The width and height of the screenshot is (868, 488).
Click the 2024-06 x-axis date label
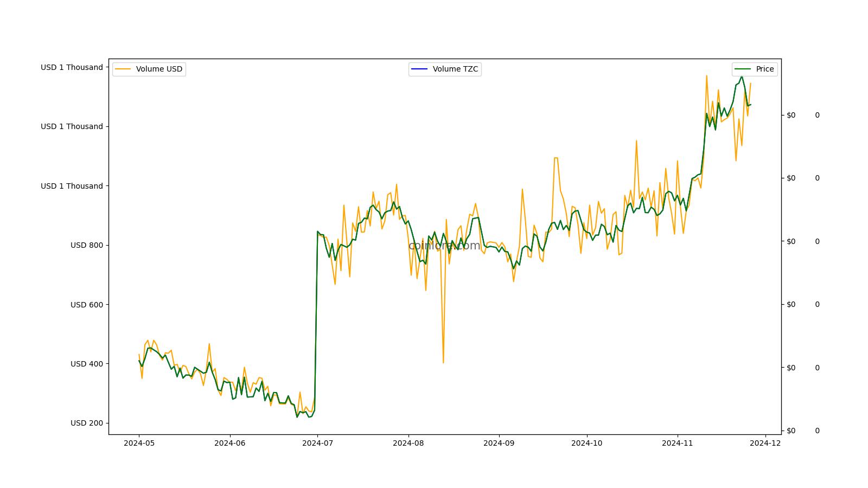(x=229, y=443)
